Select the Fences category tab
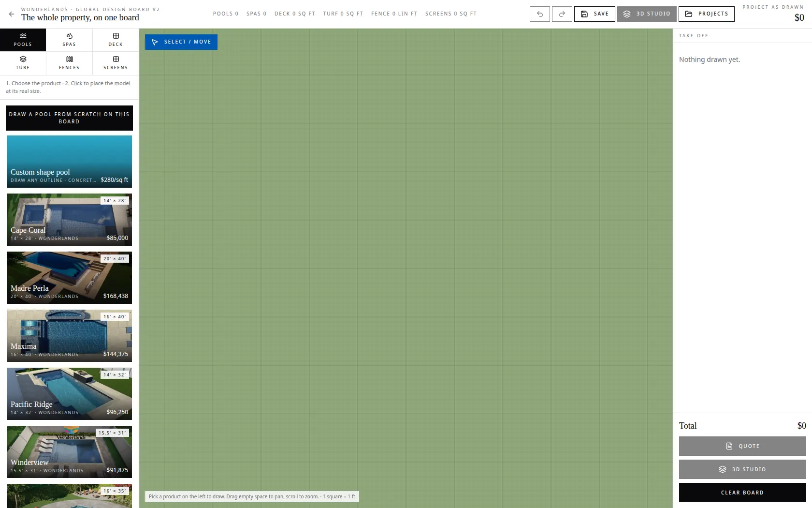Viewport: 812px width, 508px height. tap(69, 63)
